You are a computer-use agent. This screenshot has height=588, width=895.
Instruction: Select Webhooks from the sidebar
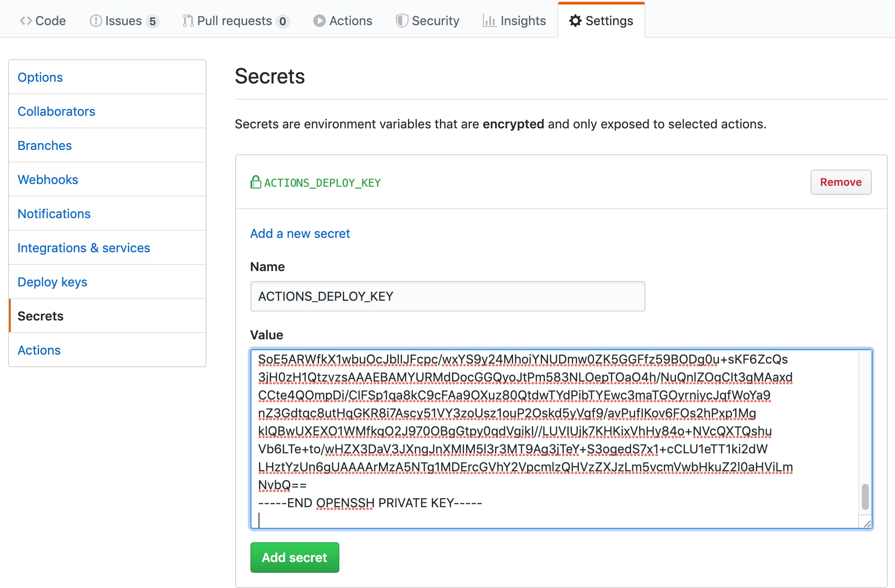click(x=48, y=180)
